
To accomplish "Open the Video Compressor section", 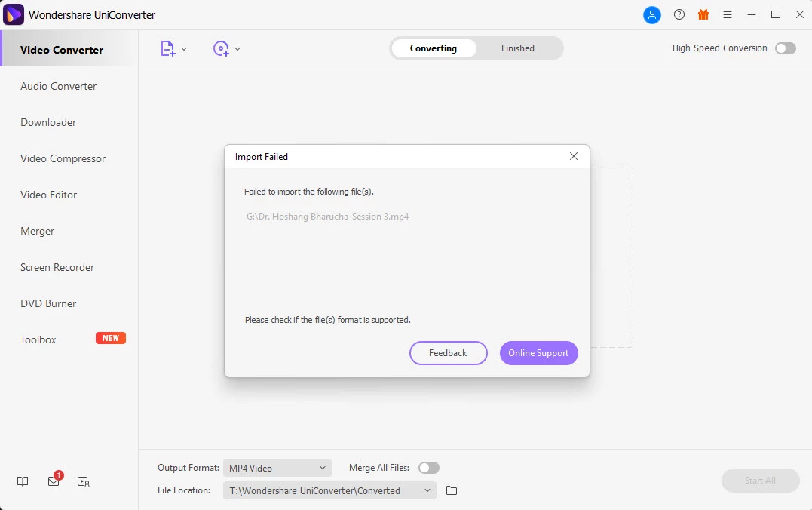I will point(63,158).
